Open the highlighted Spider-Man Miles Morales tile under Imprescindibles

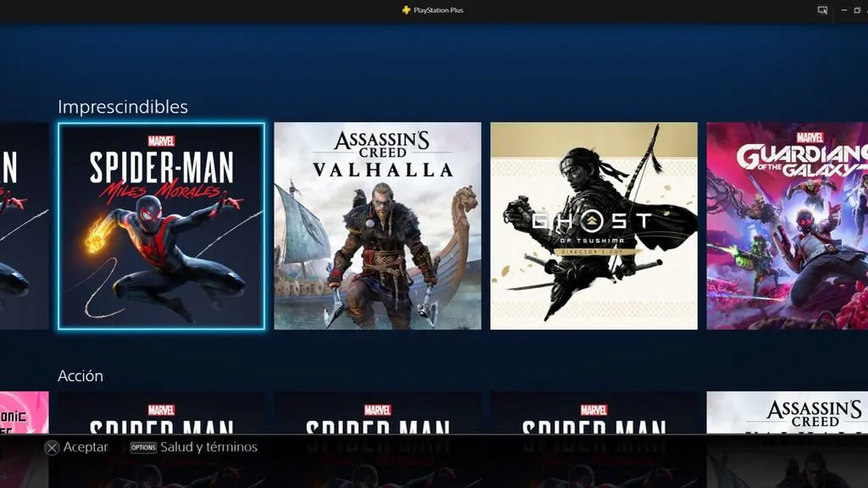[x=161, y=225]
